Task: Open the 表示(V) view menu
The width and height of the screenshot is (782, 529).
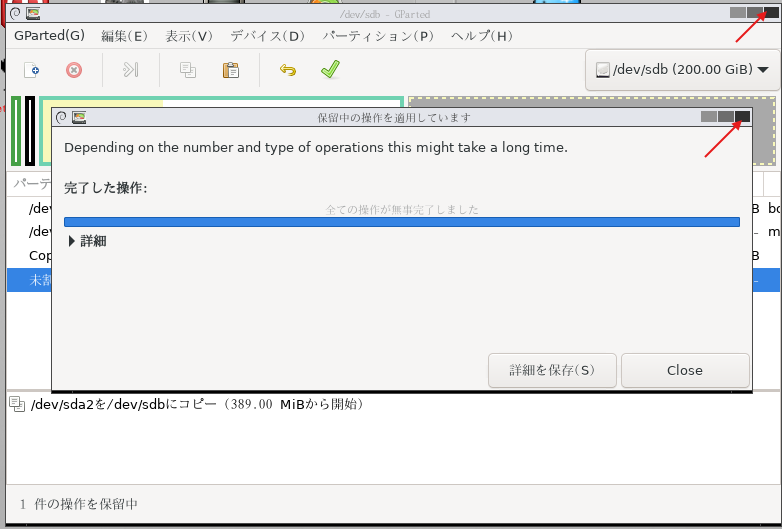Action: click(x=189, y=36)
